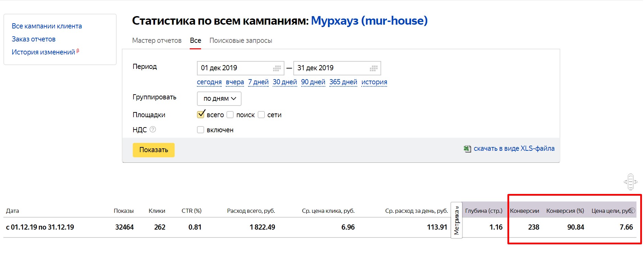Click the row label с 01.12.19 по 31.12.19

(x=40, y=227)
